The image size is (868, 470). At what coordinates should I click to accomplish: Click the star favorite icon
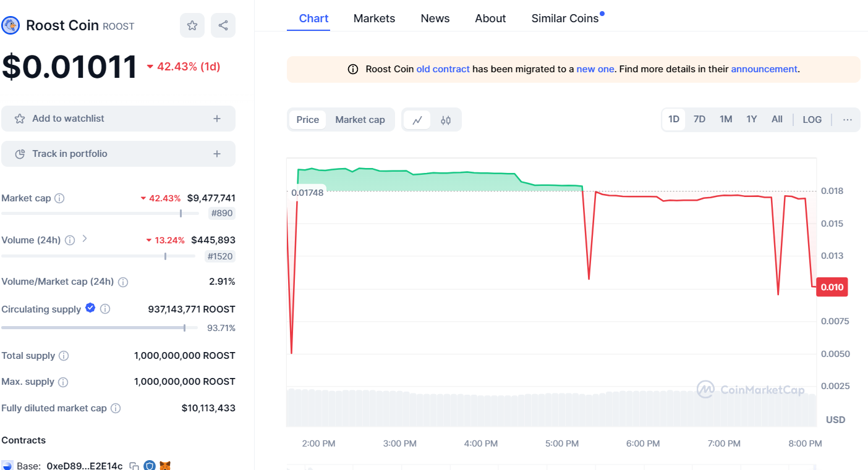point(192,25)
